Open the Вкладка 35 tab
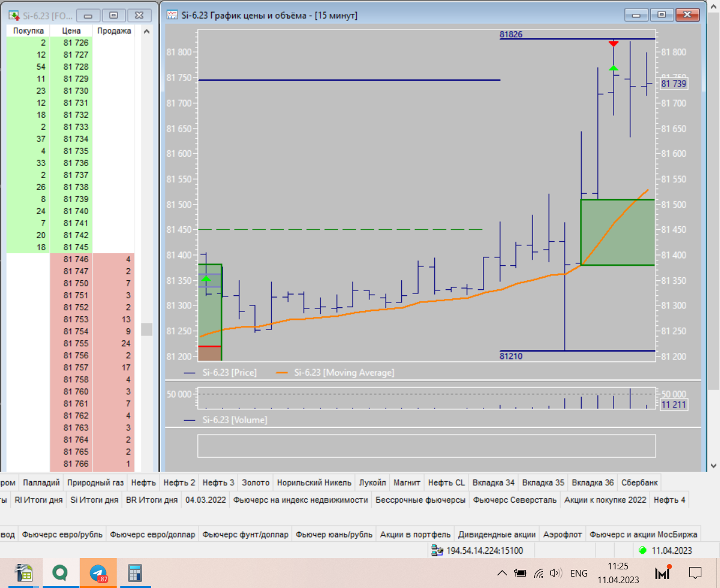 pos(543,482)
